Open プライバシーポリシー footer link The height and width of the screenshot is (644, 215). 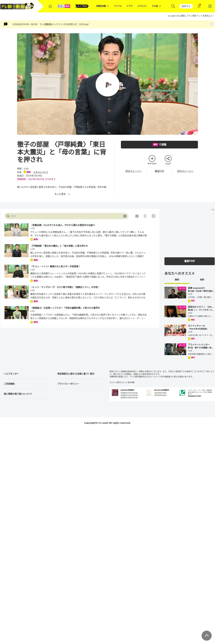coord(68,384)
